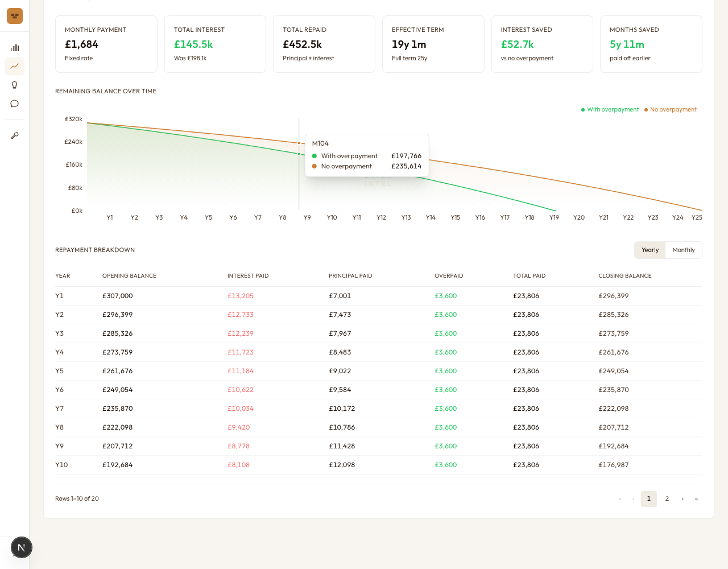This screenshot has height=569, width=728.
Task: Click the Y5 row in breakdown table
Action: 378,371
